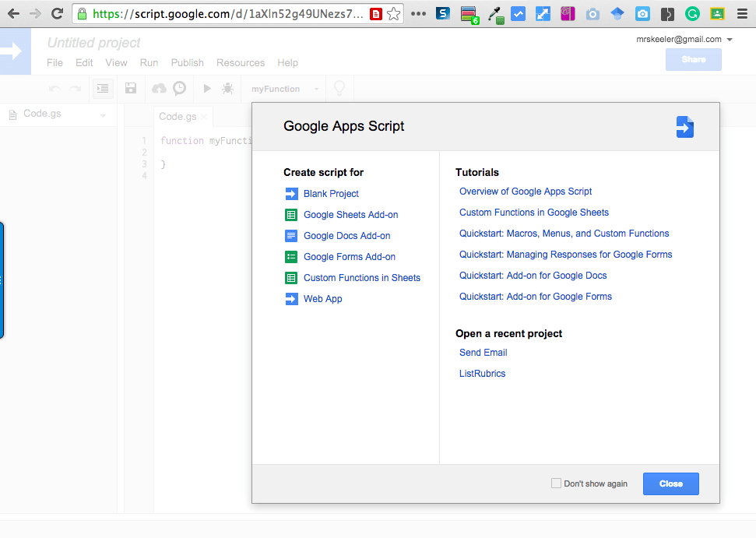Enable the Don't show again checkbox
Viewport: 756px width, 538px height.
click(556, 483)
